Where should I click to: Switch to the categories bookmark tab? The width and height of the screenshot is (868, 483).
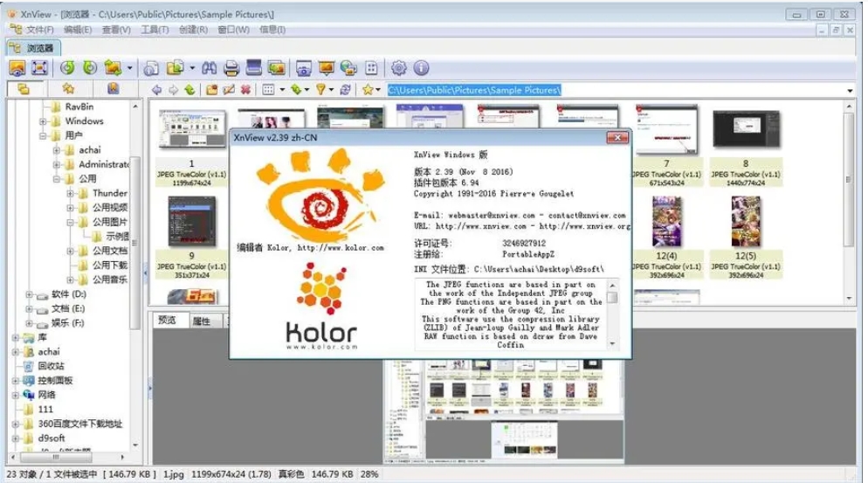click(x=113, y=88)
